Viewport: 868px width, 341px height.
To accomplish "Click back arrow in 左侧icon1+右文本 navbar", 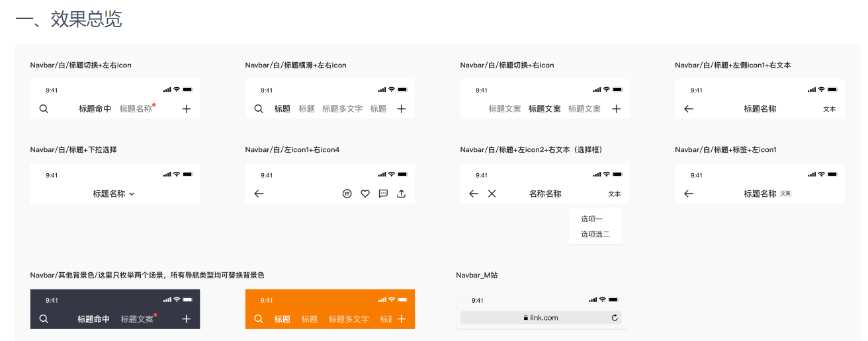I will click(689, 109).
